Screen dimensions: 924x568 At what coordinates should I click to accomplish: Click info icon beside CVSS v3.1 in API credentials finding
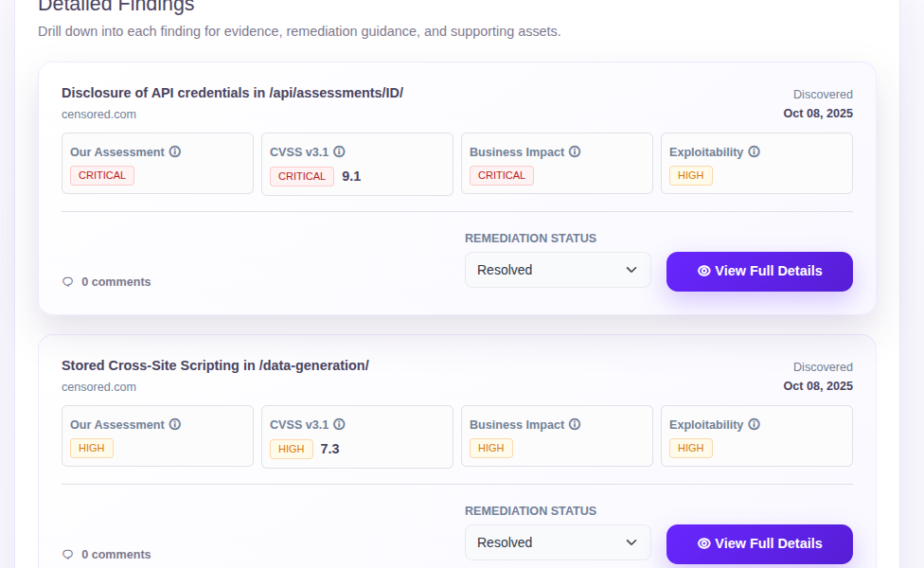(339, 151)
